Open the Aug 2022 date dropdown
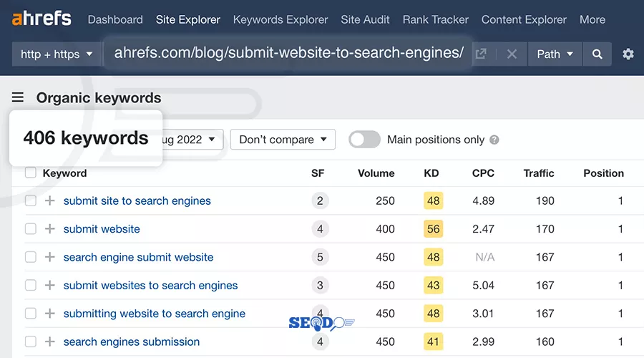 tap(192, 140)
